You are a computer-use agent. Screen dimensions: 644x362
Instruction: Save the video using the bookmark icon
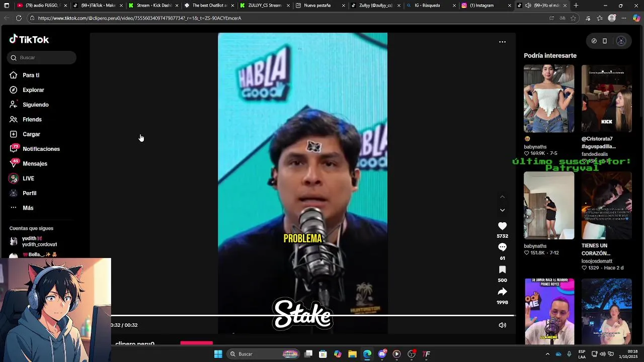coord(502,270)
